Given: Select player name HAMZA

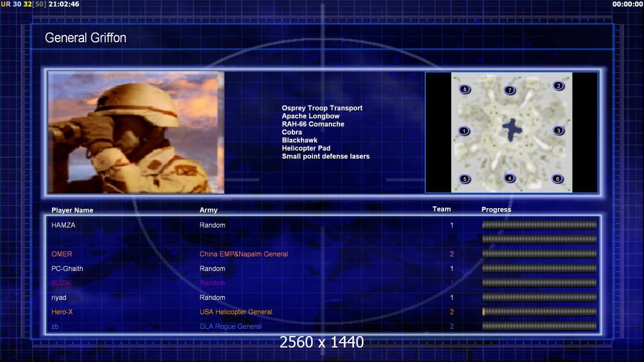Looking at the screenshot, I should [x=63, y=225].
